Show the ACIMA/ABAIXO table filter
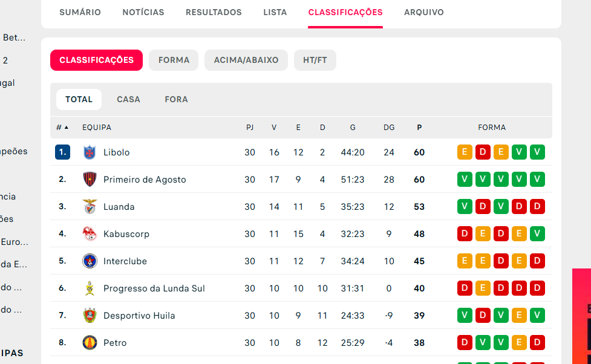591x364 pixels. 246,60
